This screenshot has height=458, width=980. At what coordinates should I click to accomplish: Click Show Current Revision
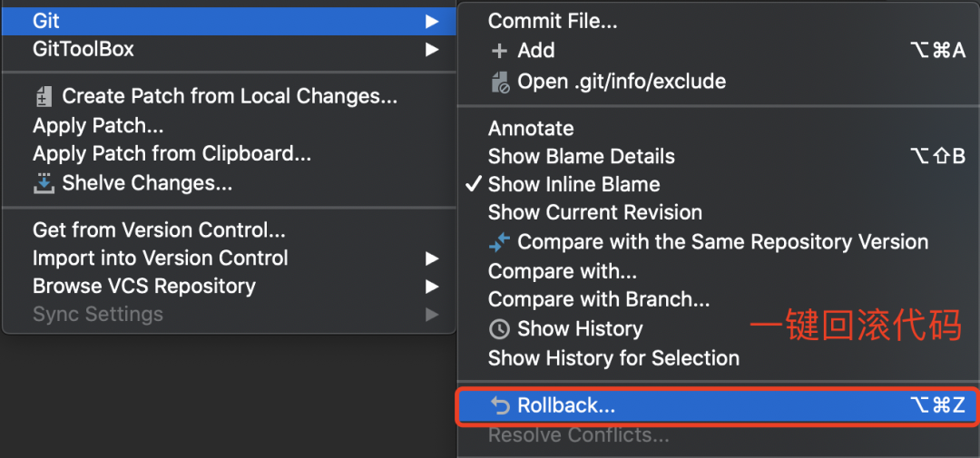[594, 213]
